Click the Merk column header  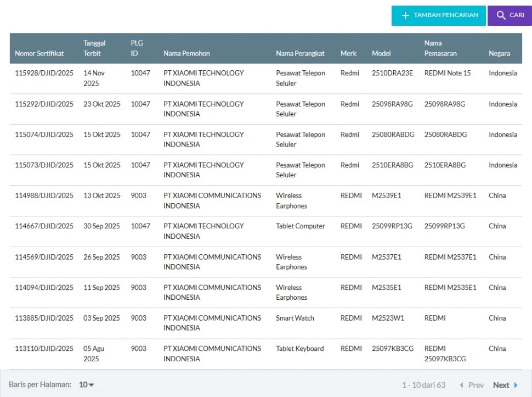pyautogui.click(x=348, y=53)
